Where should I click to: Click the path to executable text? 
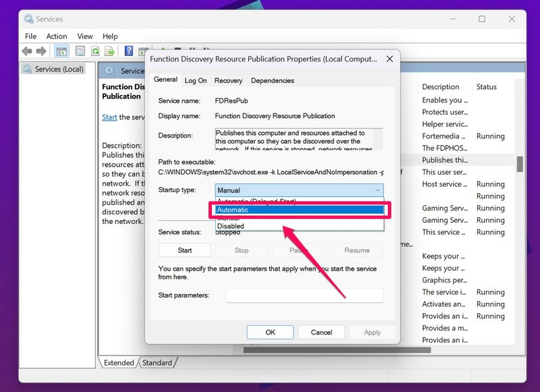click(271, 172)
